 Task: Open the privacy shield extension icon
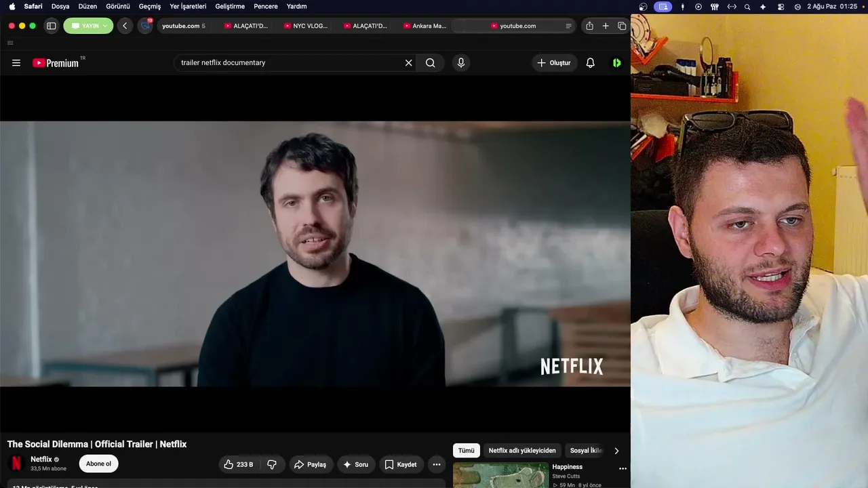(x=145, y=26)
